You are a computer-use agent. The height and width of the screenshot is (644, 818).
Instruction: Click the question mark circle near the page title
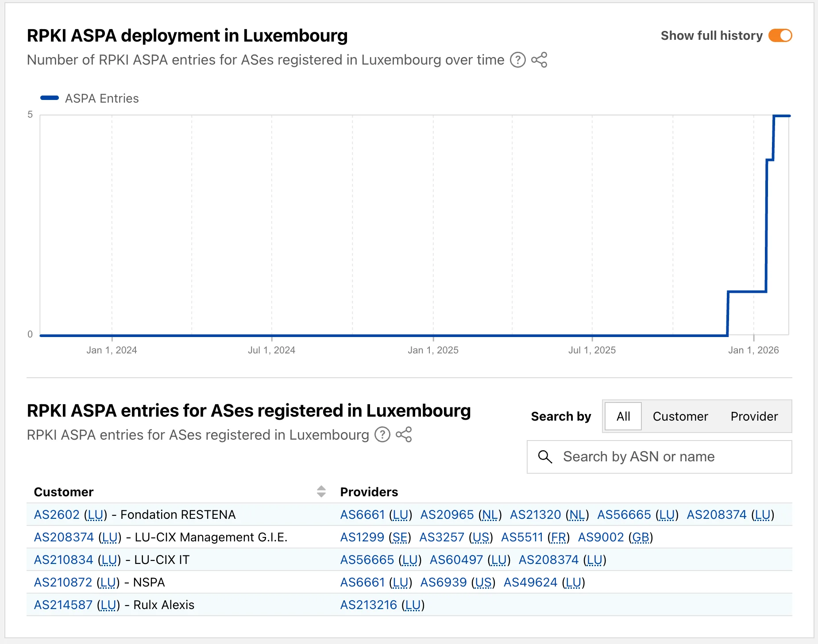click(x=518, y=60)
